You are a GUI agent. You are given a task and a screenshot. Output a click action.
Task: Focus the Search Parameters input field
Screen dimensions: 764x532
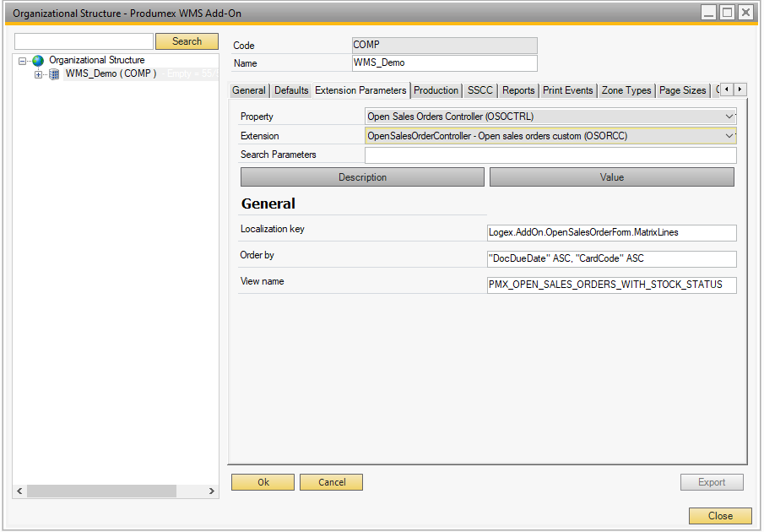point(550,155)
